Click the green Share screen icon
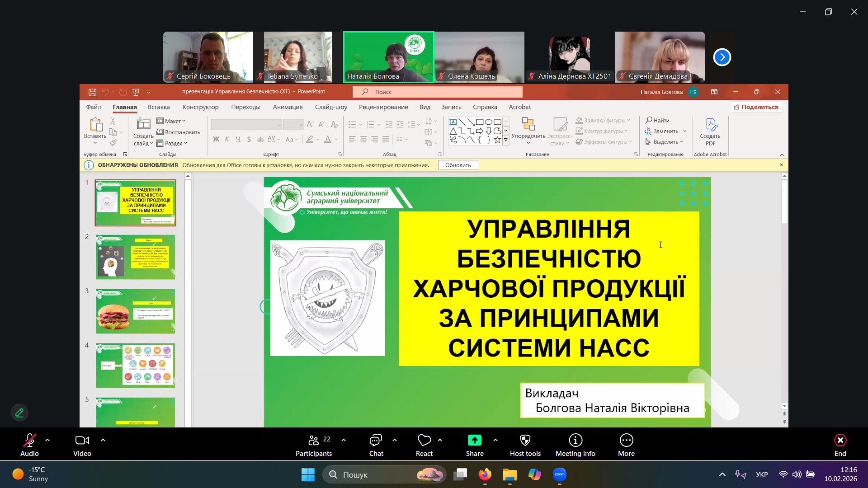868x488 pixels. pos(474,440)
